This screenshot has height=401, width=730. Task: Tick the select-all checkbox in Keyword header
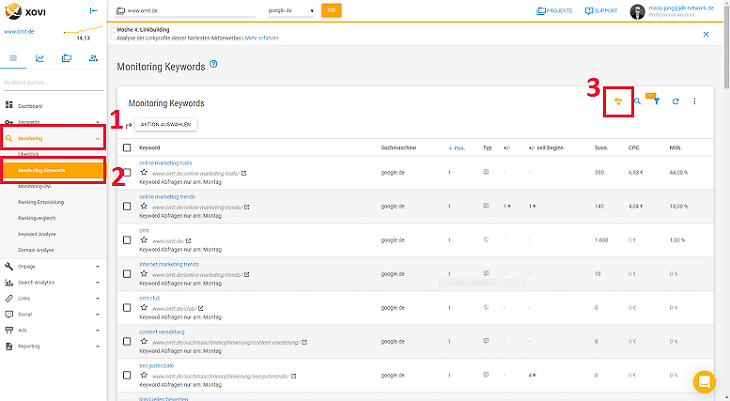[x=127, y=146]
